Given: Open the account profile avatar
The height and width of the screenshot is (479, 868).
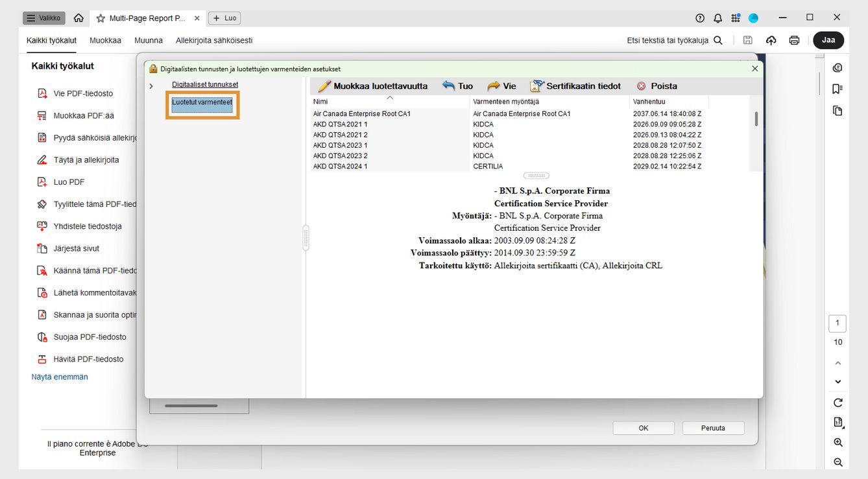Looking at the screenshot, I should (x=753, y=18).
